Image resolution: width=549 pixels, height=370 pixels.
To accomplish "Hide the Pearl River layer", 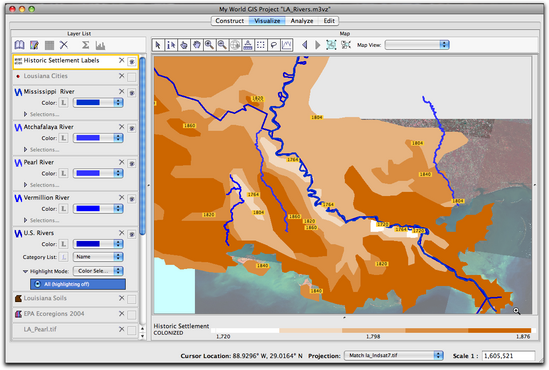I will (132, 163).
